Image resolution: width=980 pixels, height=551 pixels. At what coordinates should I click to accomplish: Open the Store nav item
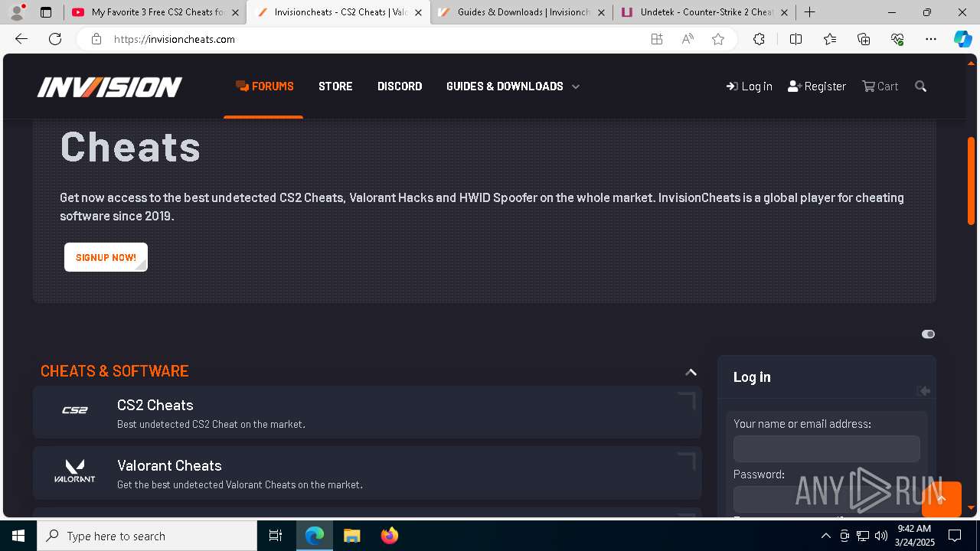(x=335, y=86)
